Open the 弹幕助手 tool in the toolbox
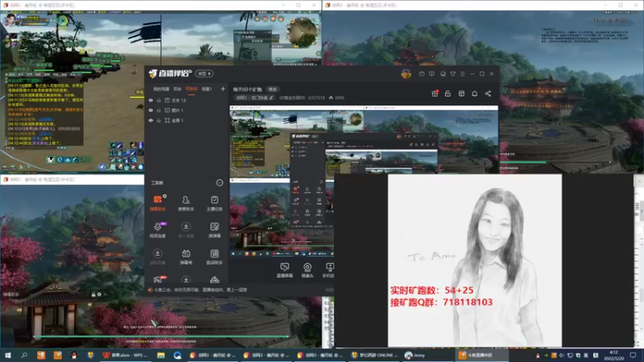Image resolution: width=644 pixels, height=362 pixels. 158,203
